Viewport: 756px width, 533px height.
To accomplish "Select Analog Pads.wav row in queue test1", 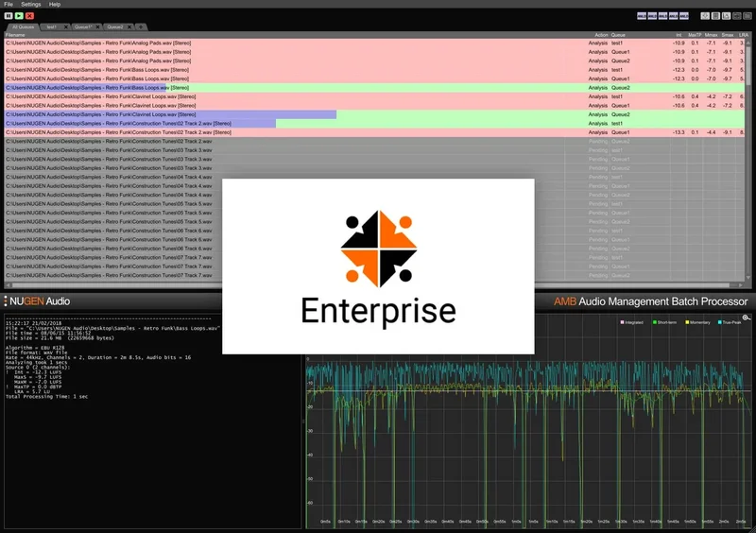I will pos(374,43).
